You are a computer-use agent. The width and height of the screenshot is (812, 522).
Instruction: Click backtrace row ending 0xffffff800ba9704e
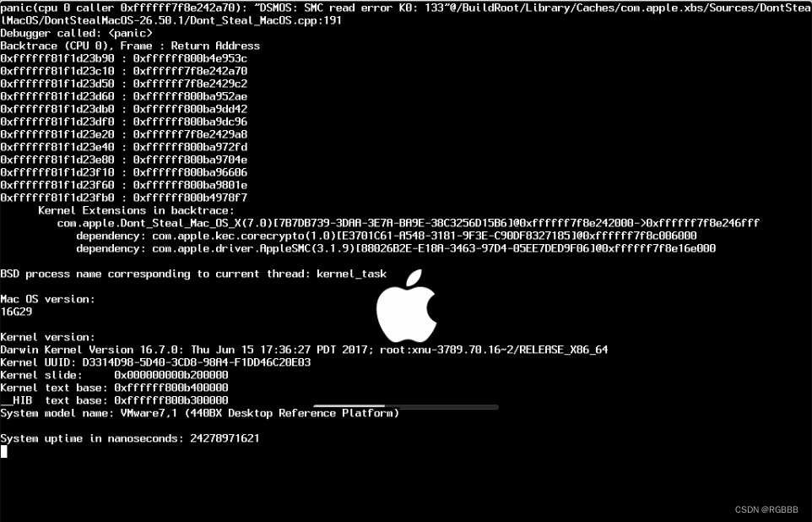pos(124,160)
